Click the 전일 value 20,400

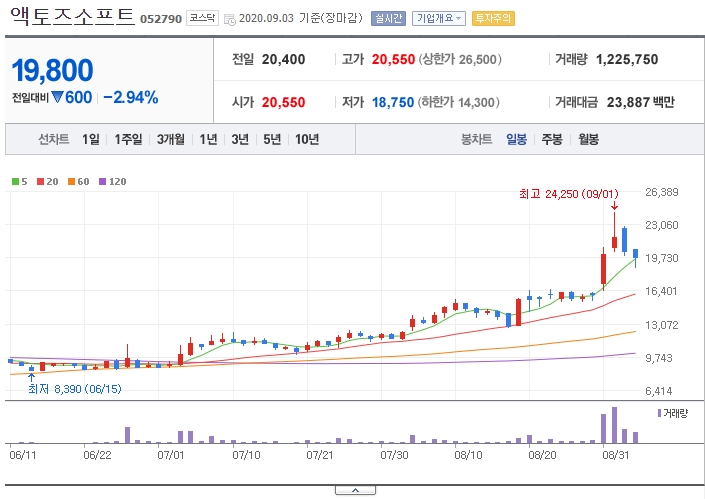(x=283, y=59)
